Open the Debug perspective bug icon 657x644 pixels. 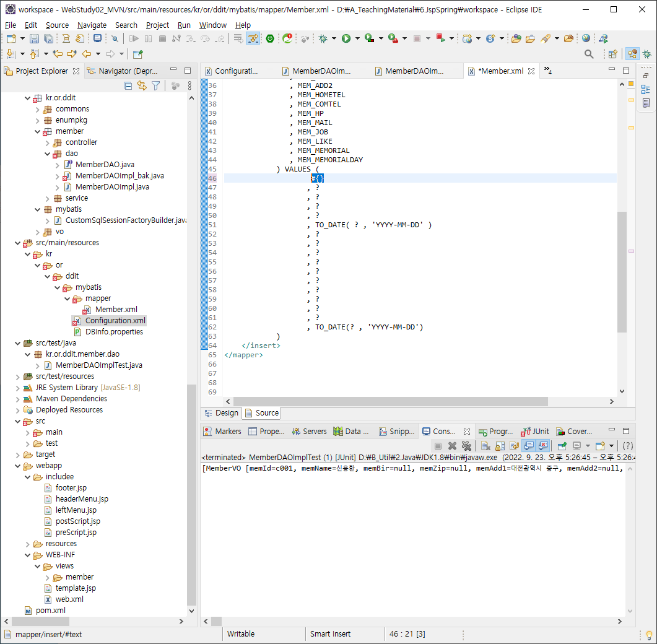tap(647, 54)
